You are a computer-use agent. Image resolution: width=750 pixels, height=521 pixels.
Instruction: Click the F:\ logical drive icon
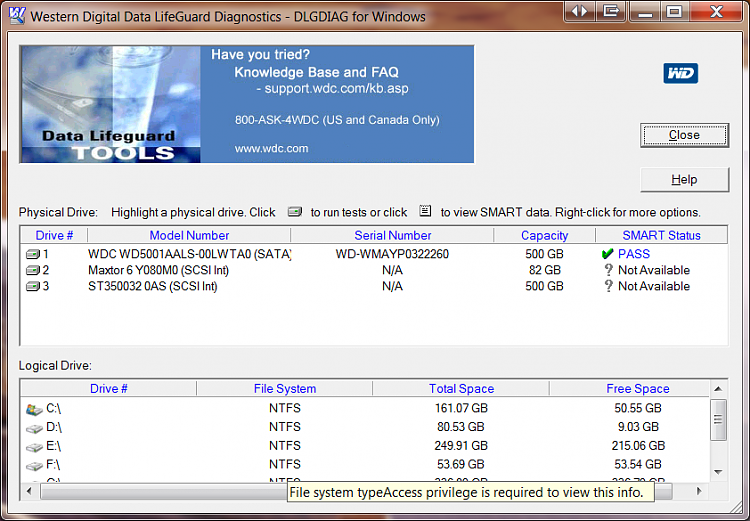click(x=34, y=466)
